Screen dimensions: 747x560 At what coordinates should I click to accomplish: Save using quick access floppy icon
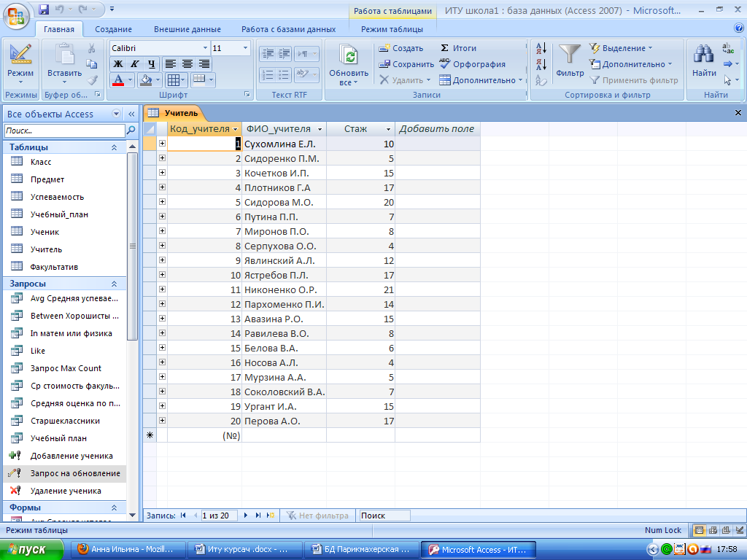44,9
